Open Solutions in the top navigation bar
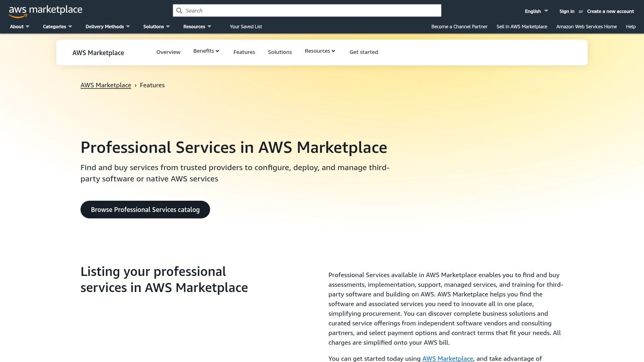 pos(154,27)
